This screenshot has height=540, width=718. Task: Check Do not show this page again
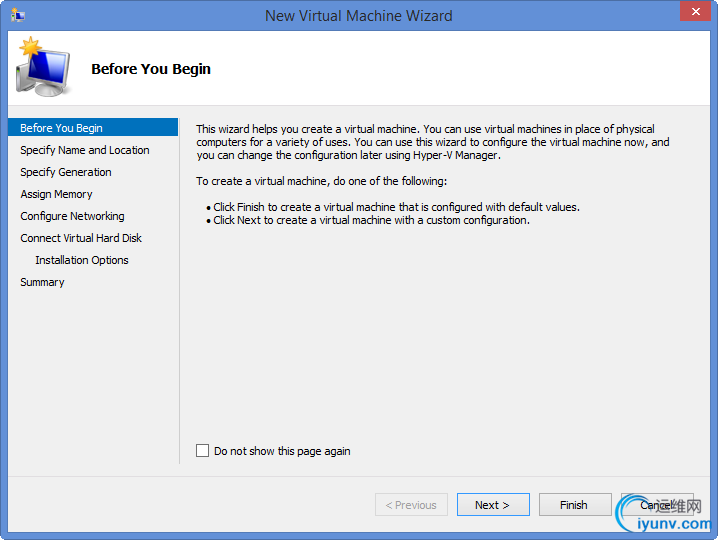[202, 451]
